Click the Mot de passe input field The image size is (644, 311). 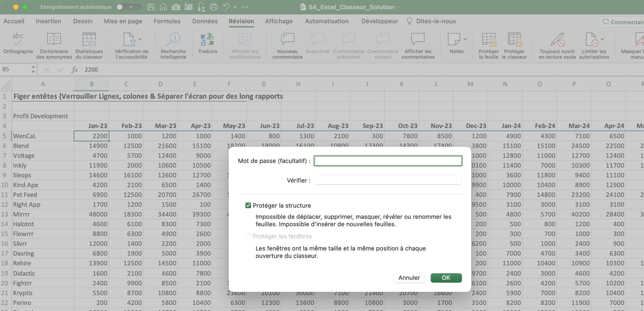pos(388,161)
